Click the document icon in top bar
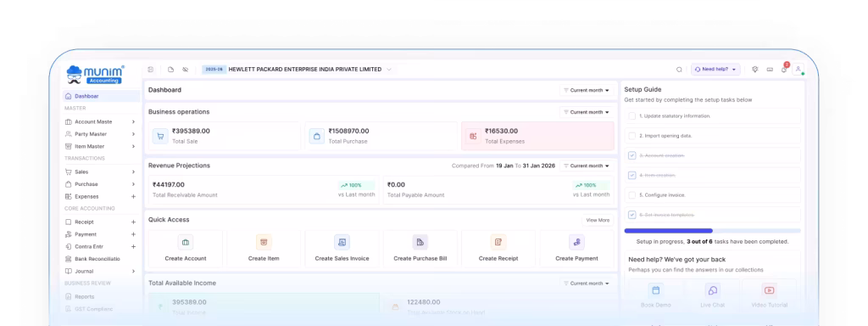Viewport: 868px width, 326px height. coord(171,70)
